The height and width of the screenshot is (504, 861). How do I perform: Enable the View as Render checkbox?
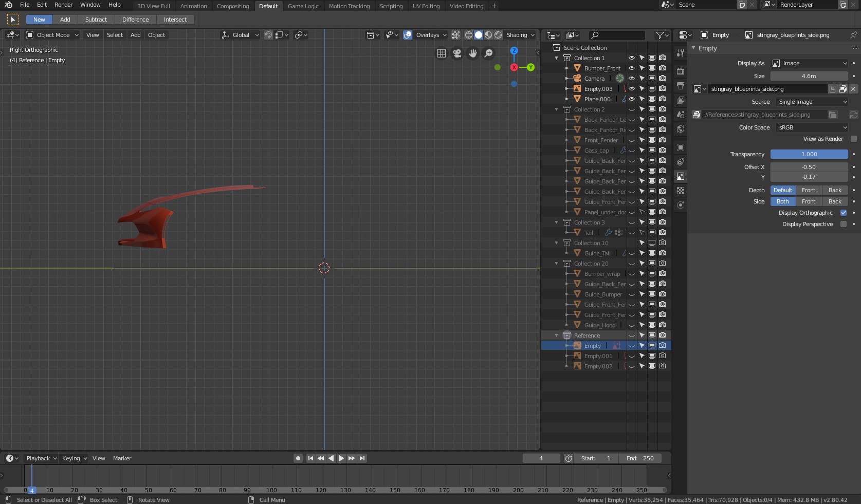(x=854, y=139)
